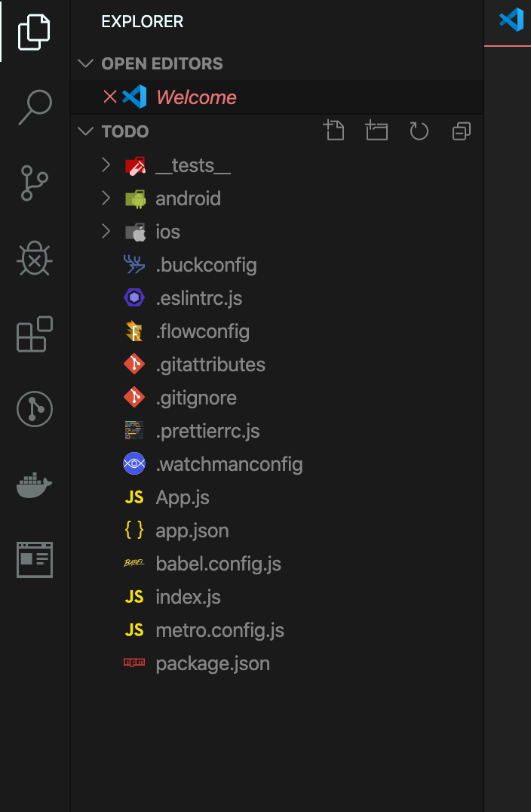Viewport: 531px width, 812px height.
Task: Click the Explorer icon in the activity bar
Action: tap(33, 32)
